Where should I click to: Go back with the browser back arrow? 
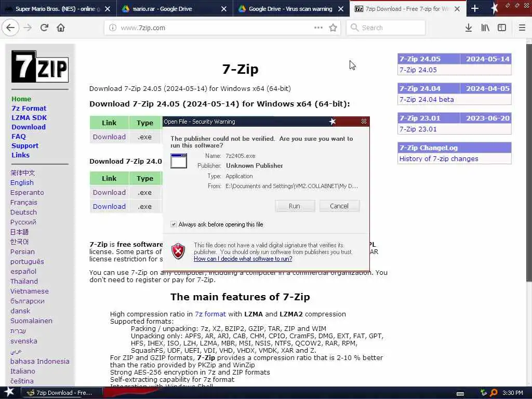tap(10, 28)
